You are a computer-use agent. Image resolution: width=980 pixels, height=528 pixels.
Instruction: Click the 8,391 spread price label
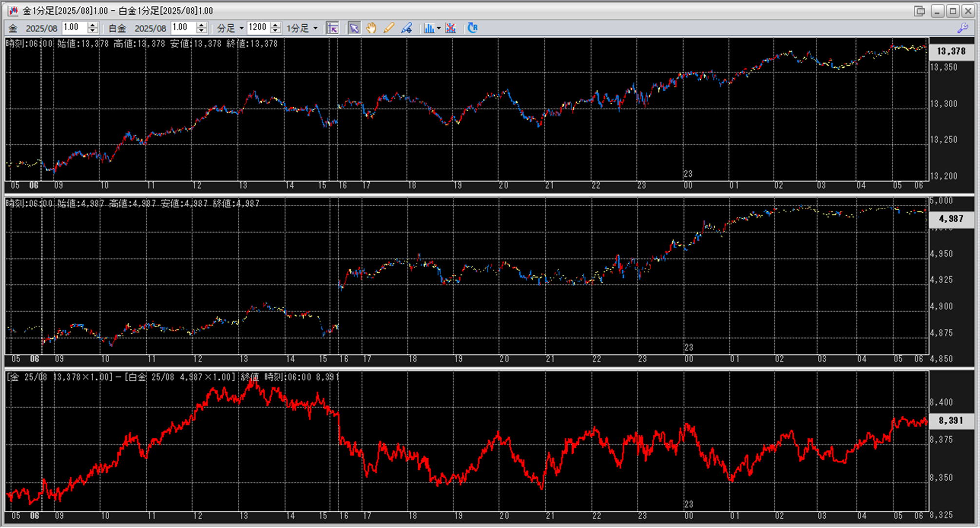click(x=951, y=420)
